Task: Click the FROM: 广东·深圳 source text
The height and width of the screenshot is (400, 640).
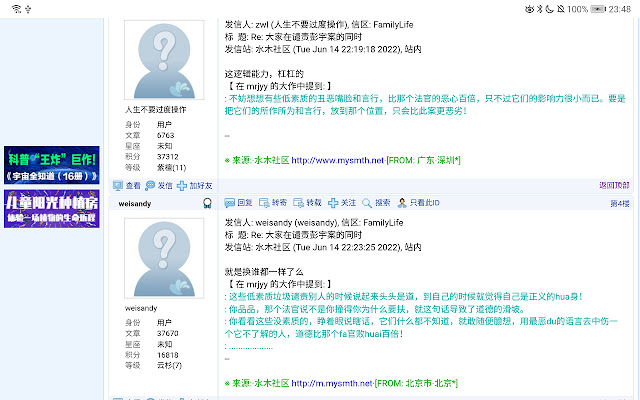Action: [x=423, y=160]
